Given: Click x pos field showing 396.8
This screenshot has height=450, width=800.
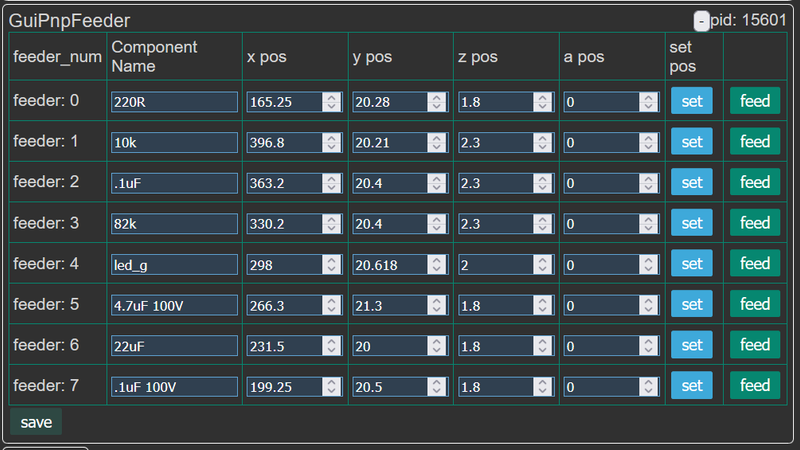Looking at the screenshot, I should click(284, 143).
